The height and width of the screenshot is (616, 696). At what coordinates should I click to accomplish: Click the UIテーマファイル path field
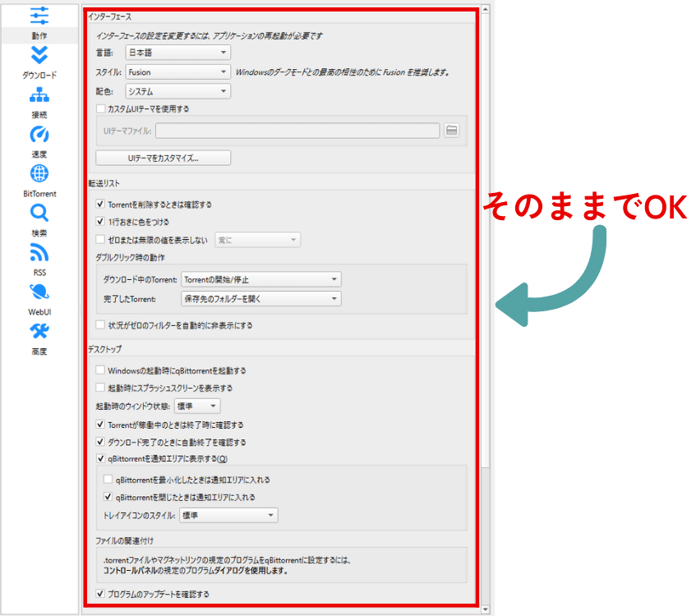[297, 131]
